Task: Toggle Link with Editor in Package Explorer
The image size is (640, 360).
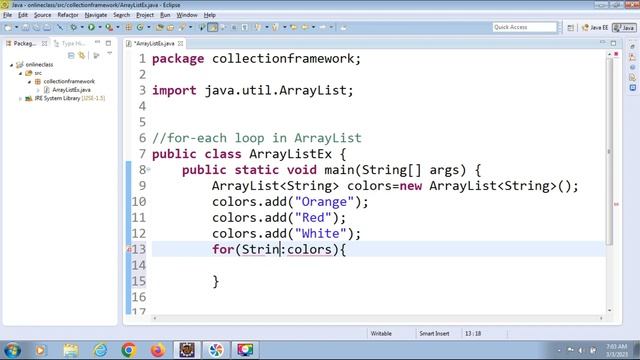Action: (82, 56)
